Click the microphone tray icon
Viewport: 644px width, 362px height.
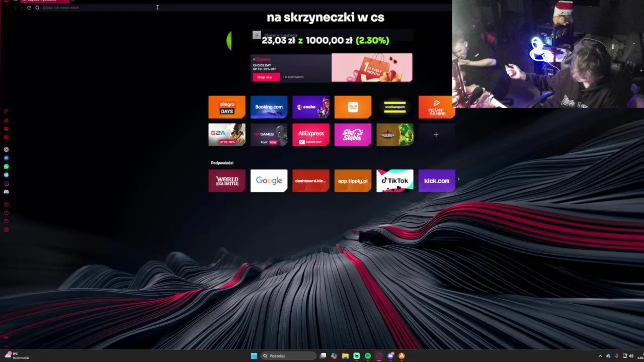[x=616, y=356]
